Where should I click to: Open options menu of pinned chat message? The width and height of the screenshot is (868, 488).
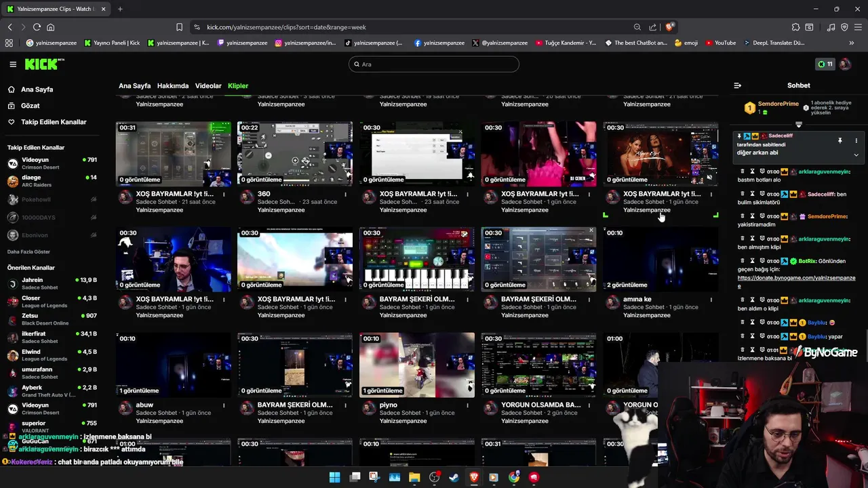(x=856, y=140)
